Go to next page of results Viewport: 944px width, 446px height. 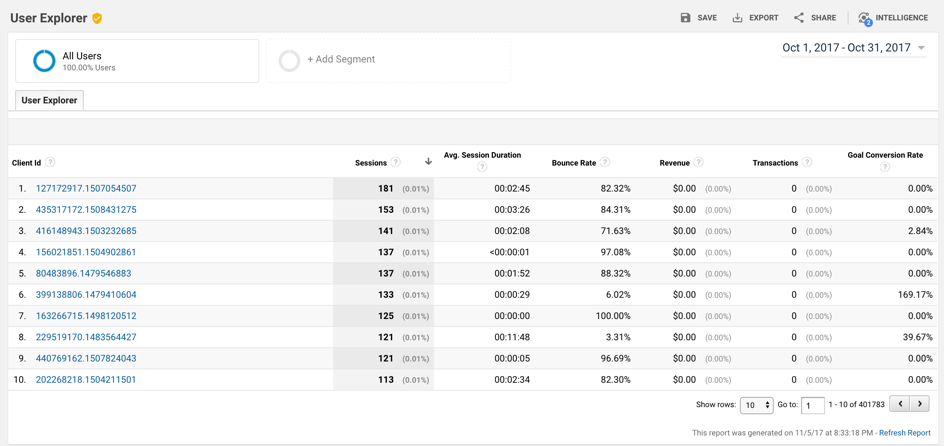point(919,404)
